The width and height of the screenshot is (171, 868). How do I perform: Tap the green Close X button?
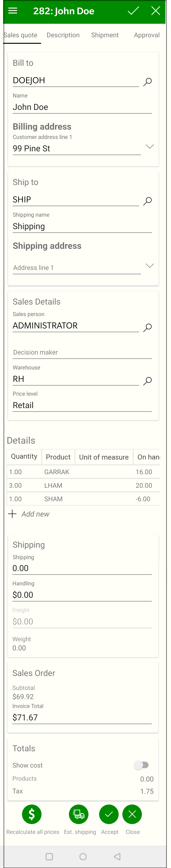pos(132,814)
